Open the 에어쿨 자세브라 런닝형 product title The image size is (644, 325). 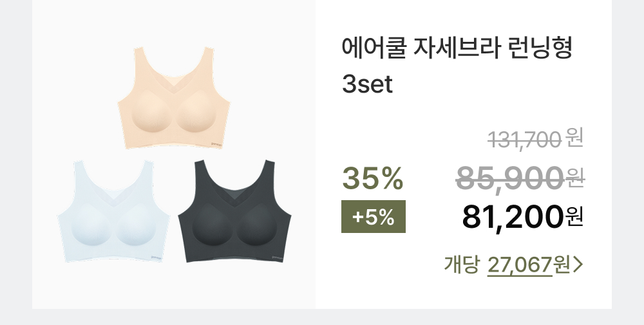pyautogui.click(x=457, y=49)
